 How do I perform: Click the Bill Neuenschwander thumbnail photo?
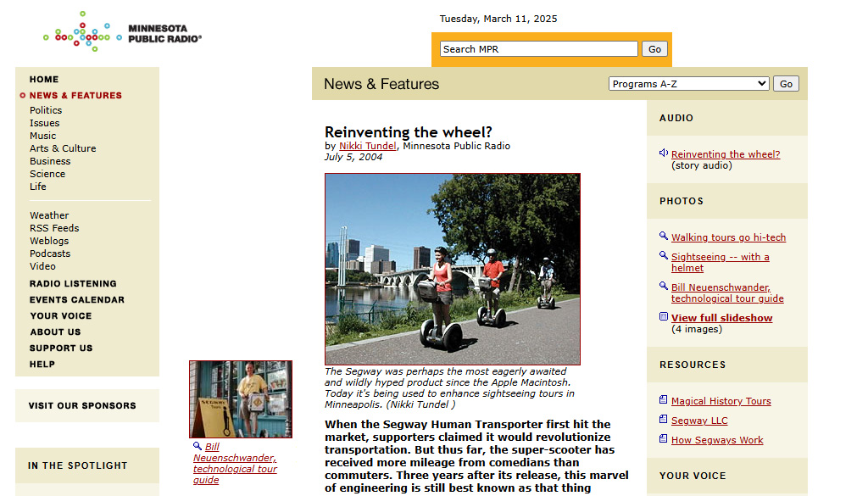point(241,399)
